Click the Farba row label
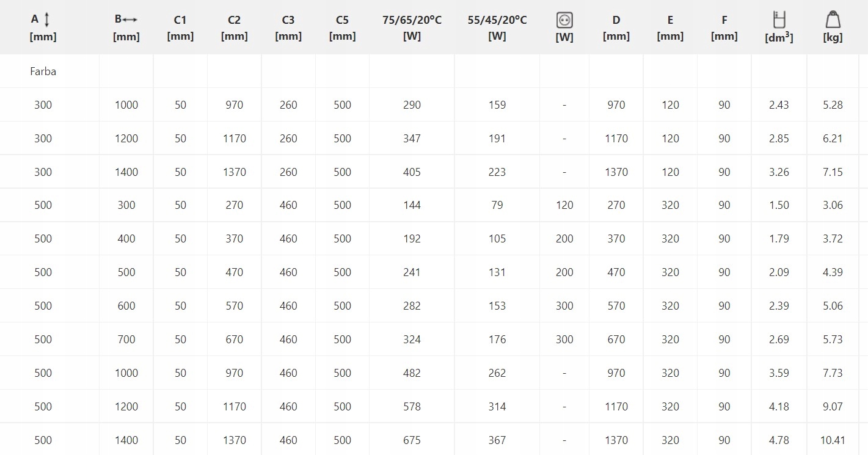The image size is (868, 455). (x=43, y=71)
